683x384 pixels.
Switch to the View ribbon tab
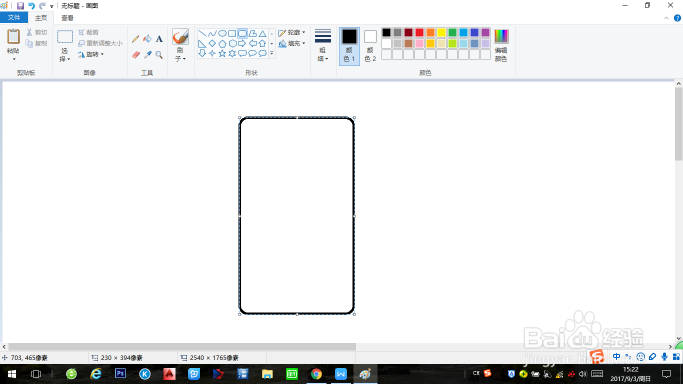pos(67,18)
